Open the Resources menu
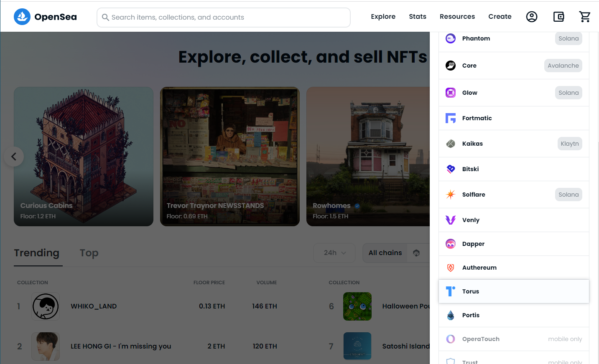This screenshot has width=599, height=364. tap(457, 17)
